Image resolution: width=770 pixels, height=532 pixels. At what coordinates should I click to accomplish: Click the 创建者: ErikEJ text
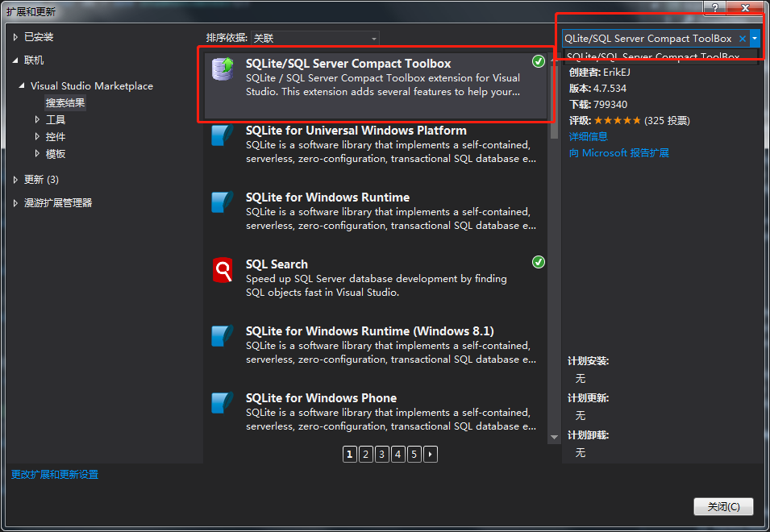[x=600, y=73]
